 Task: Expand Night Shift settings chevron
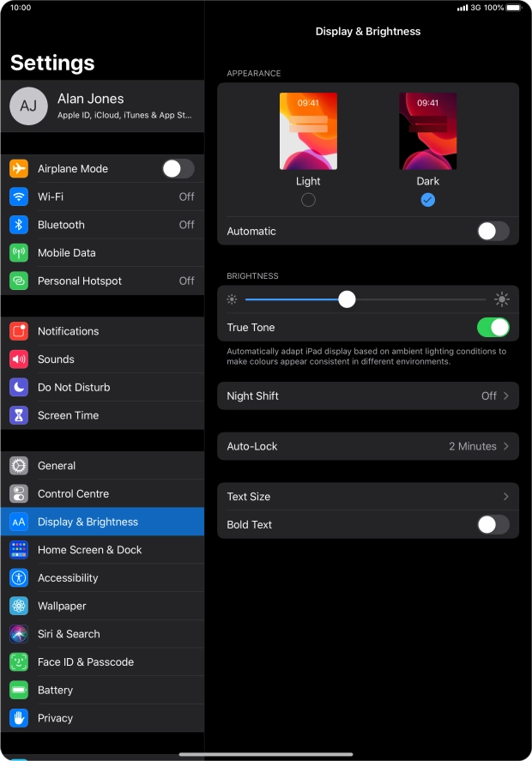point(505,396)
